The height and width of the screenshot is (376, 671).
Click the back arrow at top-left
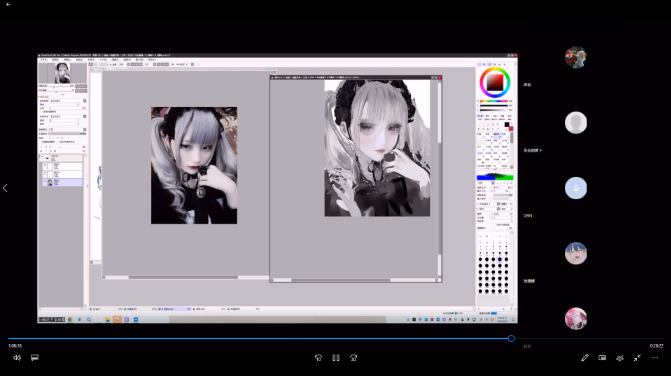[x=8, y=4]
